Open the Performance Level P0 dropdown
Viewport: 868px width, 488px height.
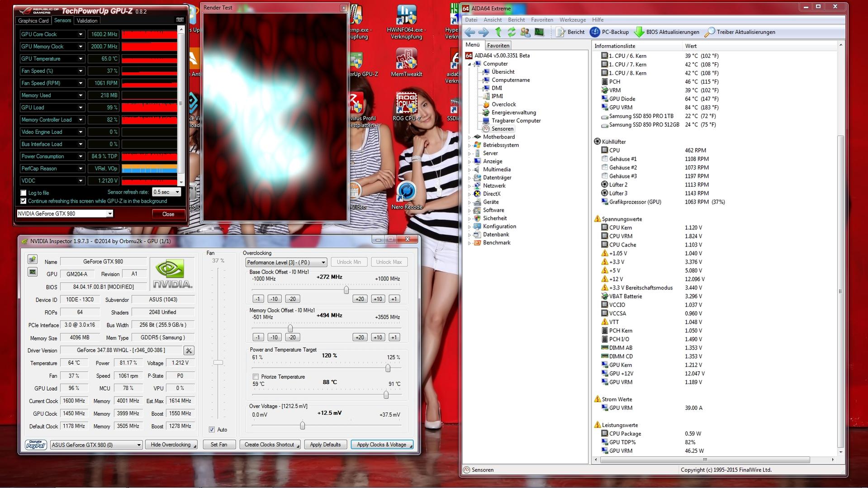click(286, 262)
